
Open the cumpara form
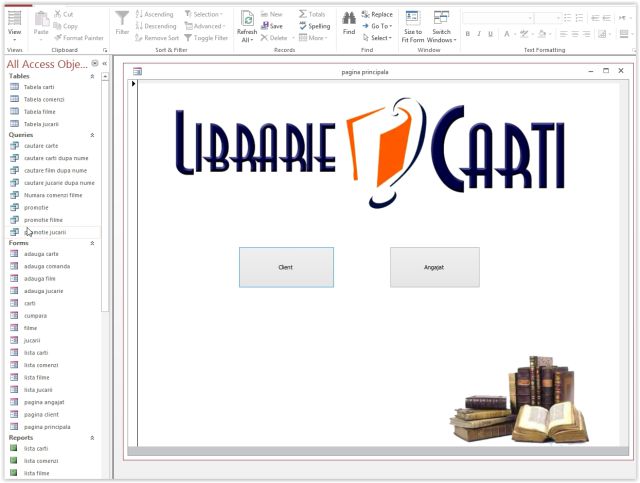tap(36, 316)
